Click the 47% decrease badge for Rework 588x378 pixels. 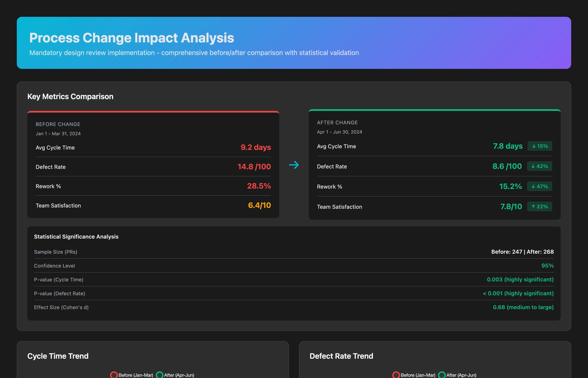click(539, 186)
